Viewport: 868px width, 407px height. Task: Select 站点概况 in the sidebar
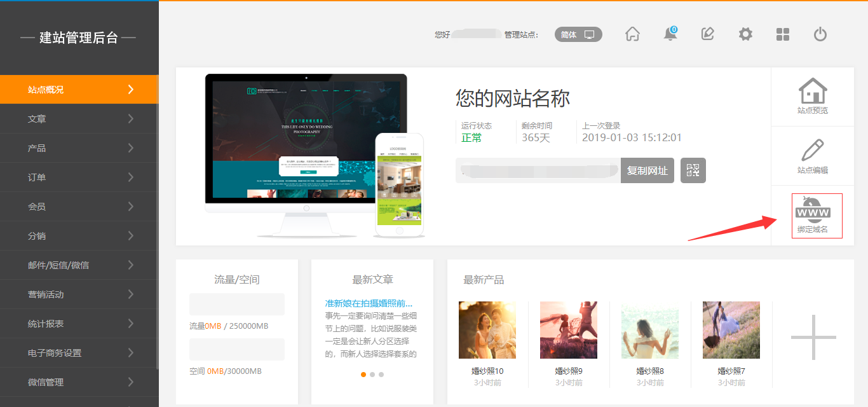click(x=79, y=90)
